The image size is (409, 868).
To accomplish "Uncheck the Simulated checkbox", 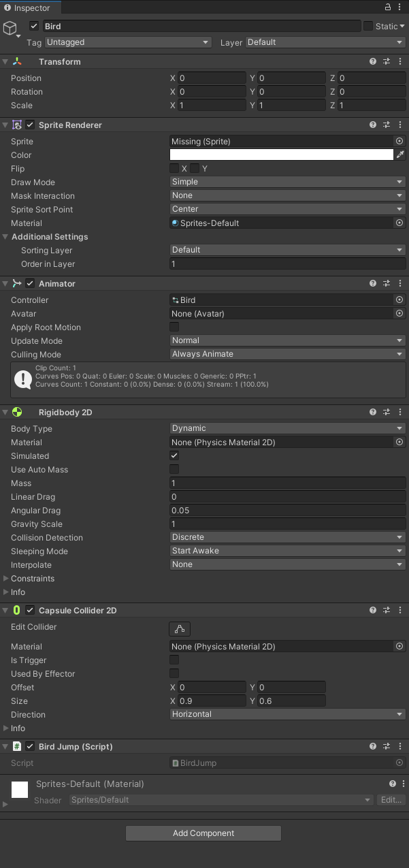I will click(x=174, y=455).
